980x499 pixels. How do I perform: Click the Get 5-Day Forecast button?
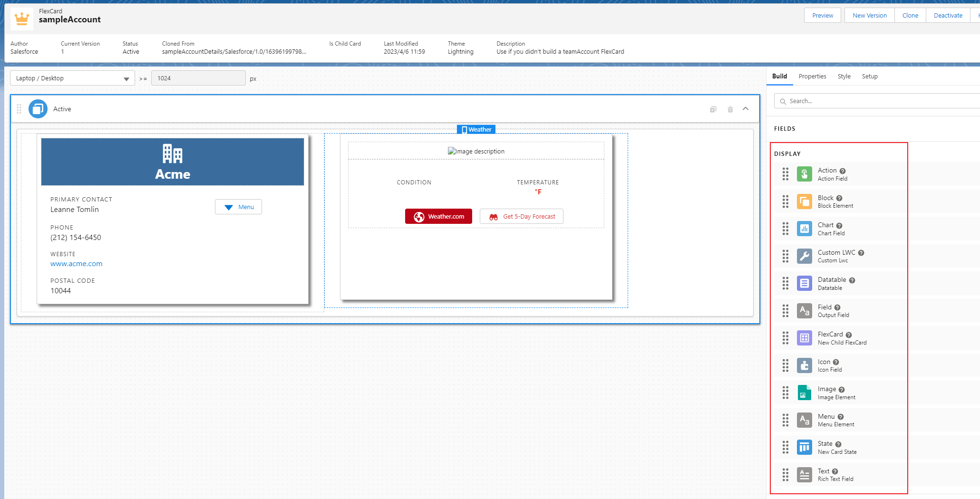click(521, 216)
